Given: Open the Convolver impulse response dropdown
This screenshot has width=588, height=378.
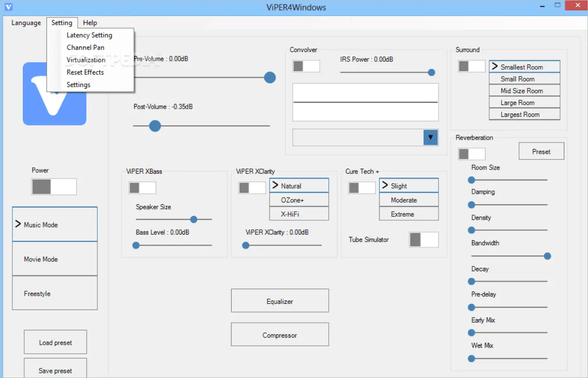Looking at the screenshot, I should click(x=430, y=138).
